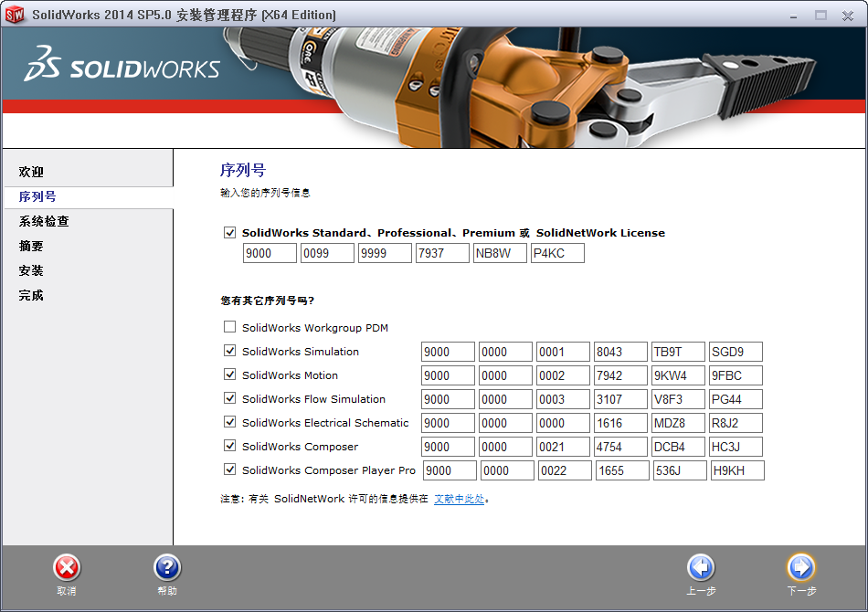Click the Electrical Schematic field containing R8J2
The height and width of the screenshot is (612, 868).
tap(736, 423)
